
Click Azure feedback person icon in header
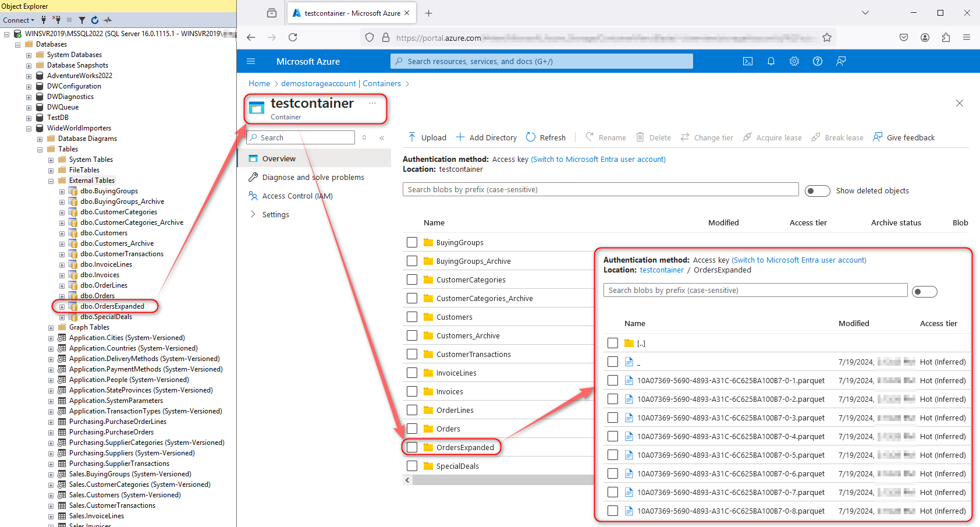click(841, 61)
